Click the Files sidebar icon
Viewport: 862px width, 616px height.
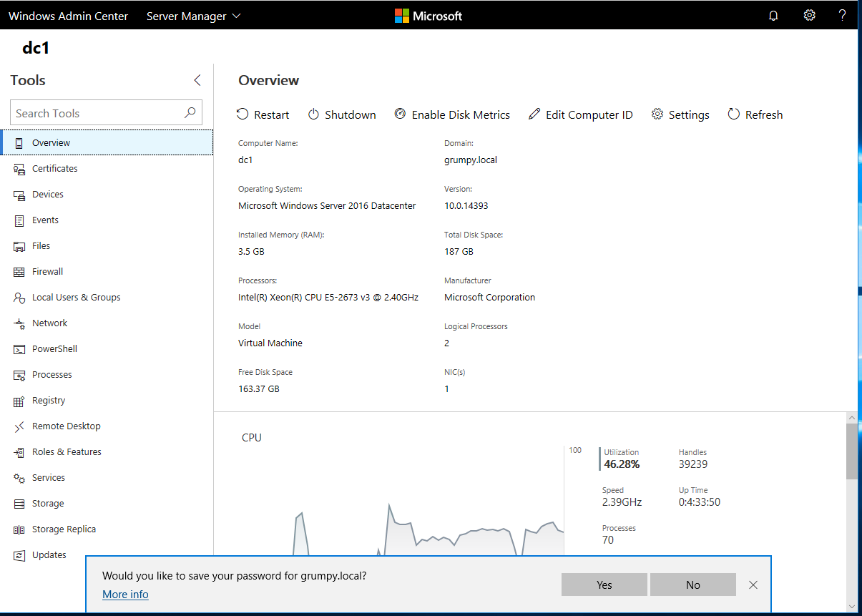[19, 246]
